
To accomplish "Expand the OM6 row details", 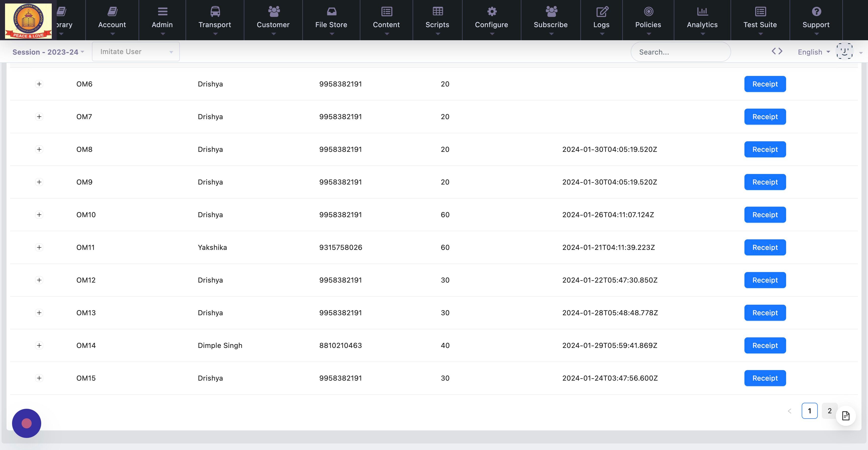I will (39, 84).
